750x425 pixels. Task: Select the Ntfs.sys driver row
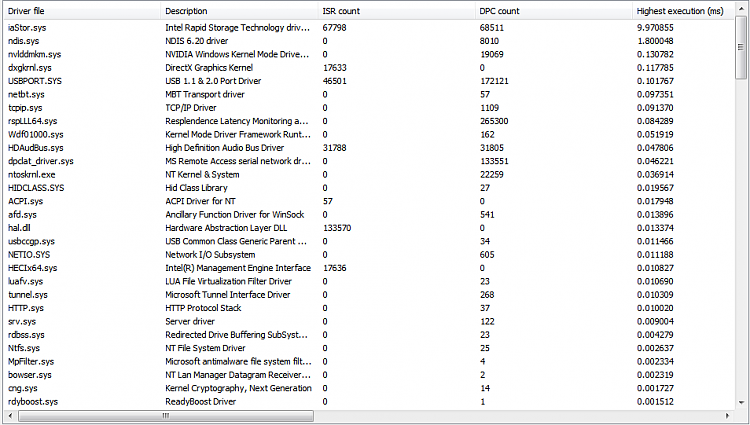coord(369,349)
